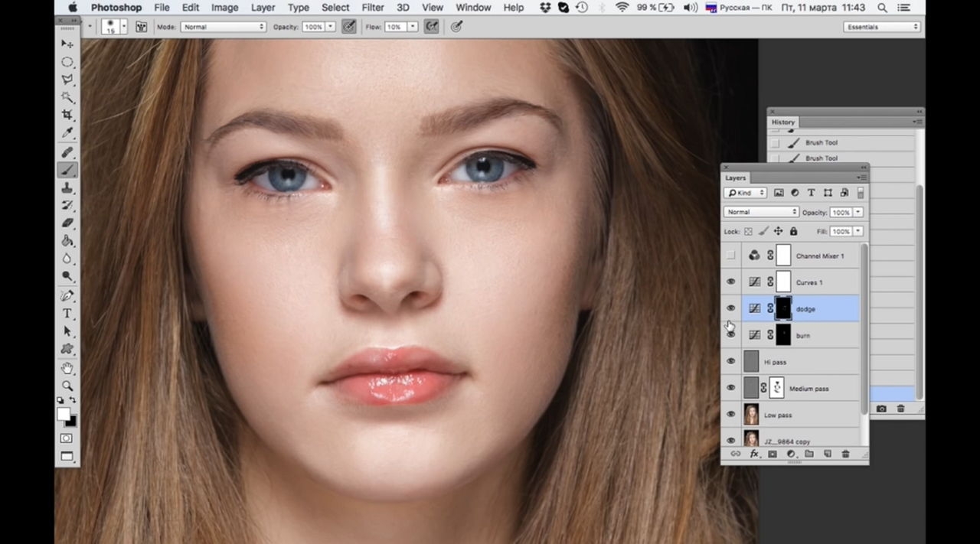Select the Spot Healing Brush tool
The width and height of the screenshot is (980, 544).
tap(67, 152)
